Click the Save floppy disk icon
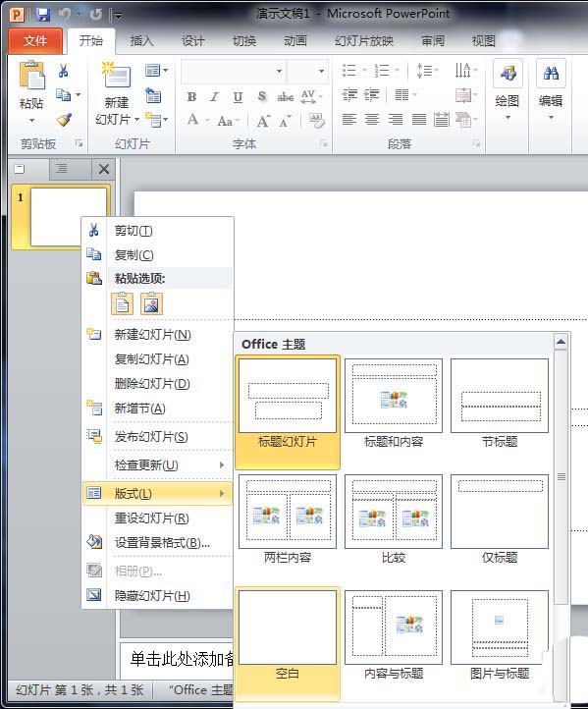 pyautogui.click(x=43, y=15)
